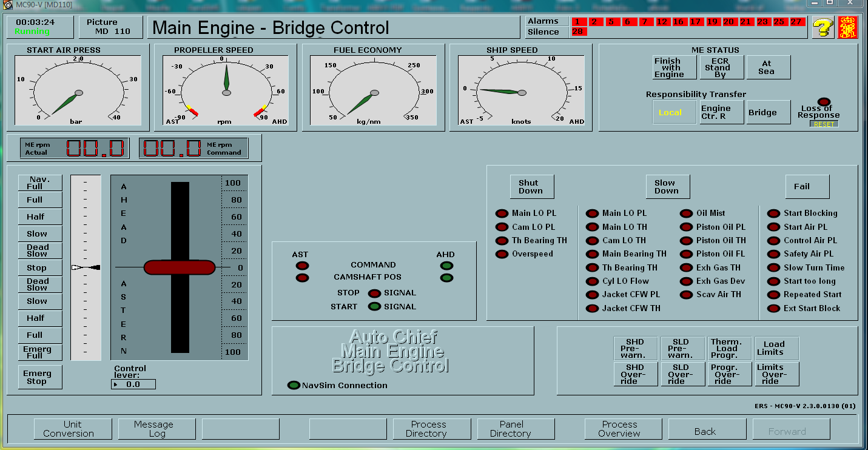
Task: Click the red alarm icon at top right
Action: (847, 27)
